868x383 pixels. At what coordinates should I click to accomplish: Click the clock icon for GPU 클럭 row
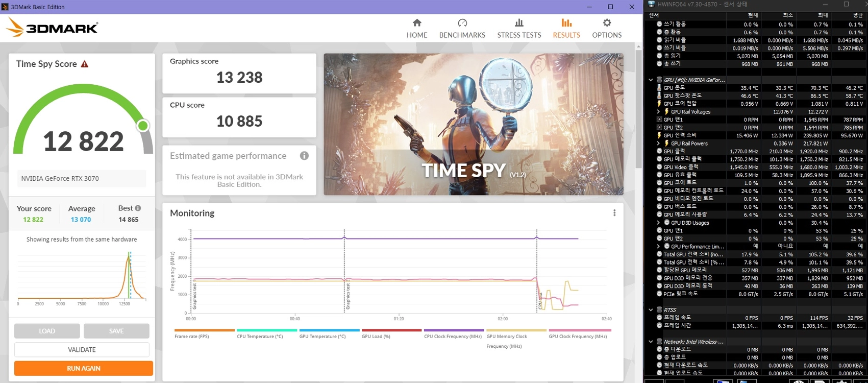(659, 151)
